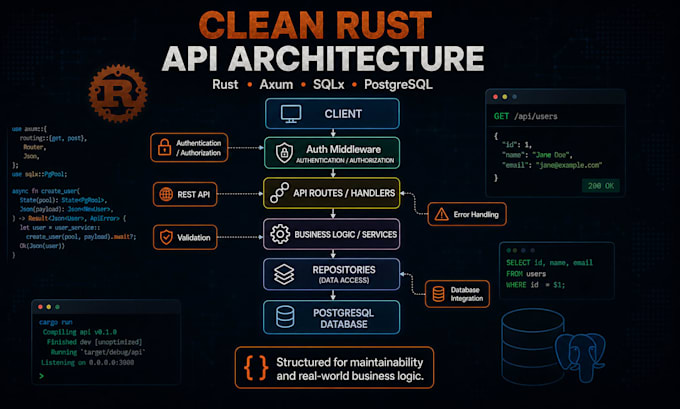Click the gear icon in Business Logic box
The height and width of the screenshot is (409, 680).
click(x=280, y=234)
